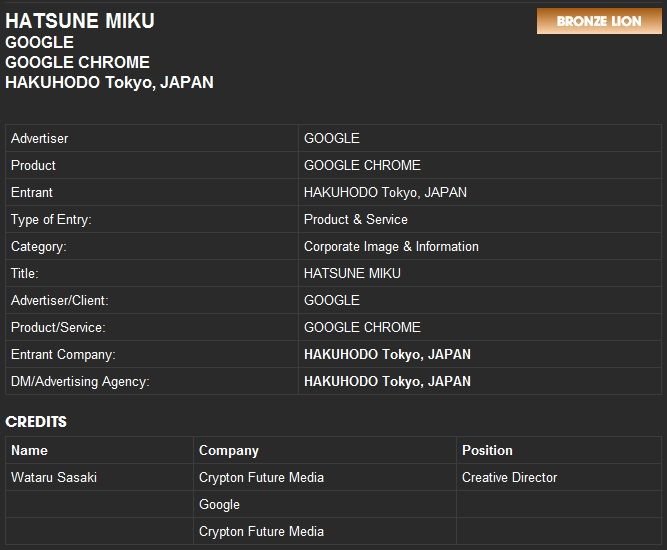This screenshot has height=550, width=667.
Task: Click the Entrant Company label
Action: pyautogui.click(x=63, y=354)
